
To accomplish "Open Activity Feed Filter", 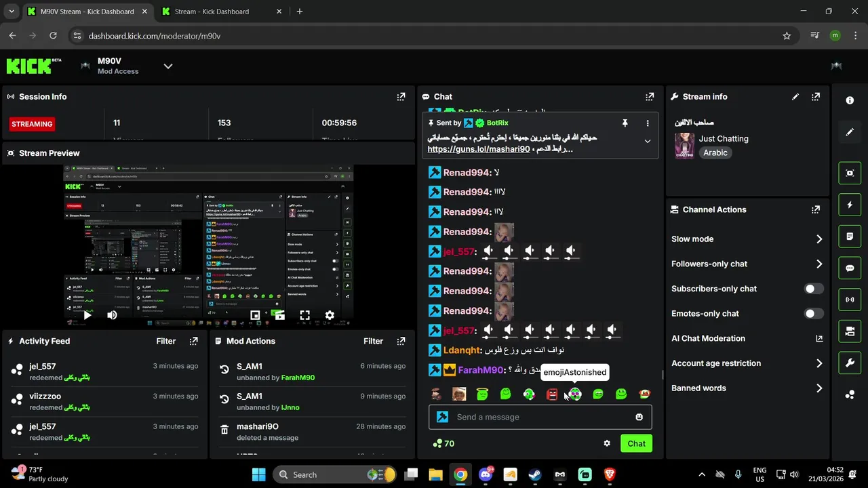I will pos(166,342).
